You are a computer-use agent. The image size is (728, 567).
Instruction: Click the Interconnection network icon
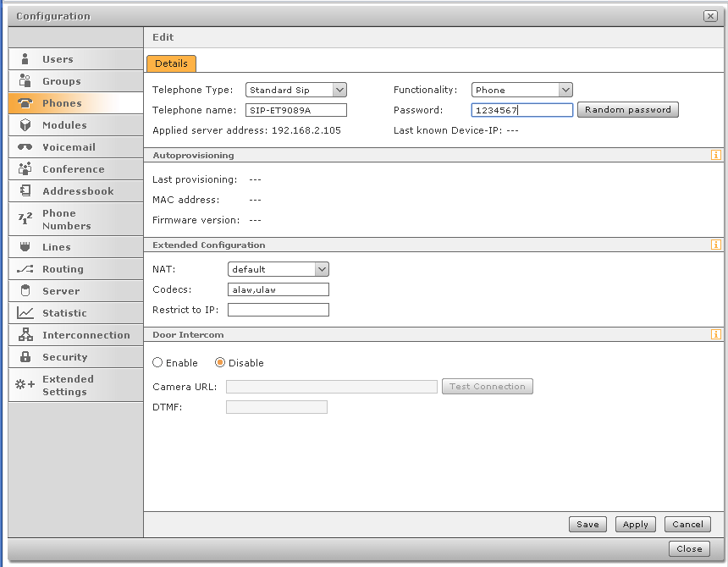click(25, 334)
